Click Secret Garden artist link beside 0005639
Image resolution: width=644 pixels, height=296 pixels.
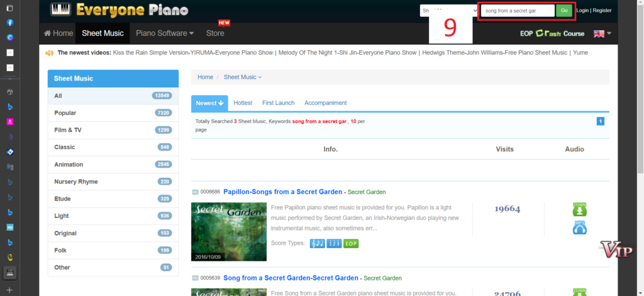pyautogui.click(x=383, y=278)
